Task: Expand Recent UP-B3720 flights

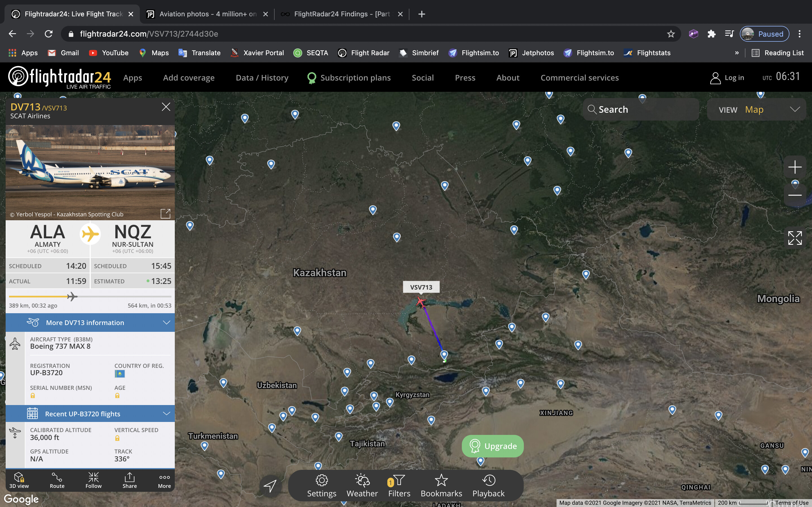Action: coord(90,414)
